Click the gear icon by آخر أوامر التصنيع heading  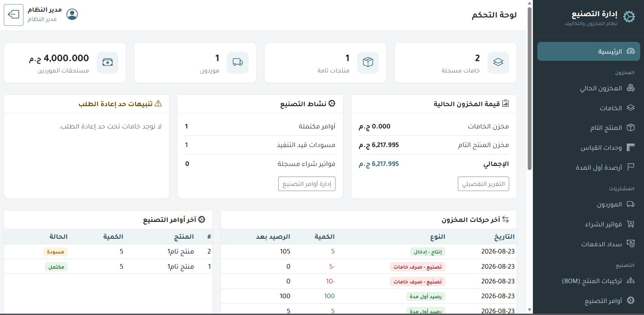point(202,219)
